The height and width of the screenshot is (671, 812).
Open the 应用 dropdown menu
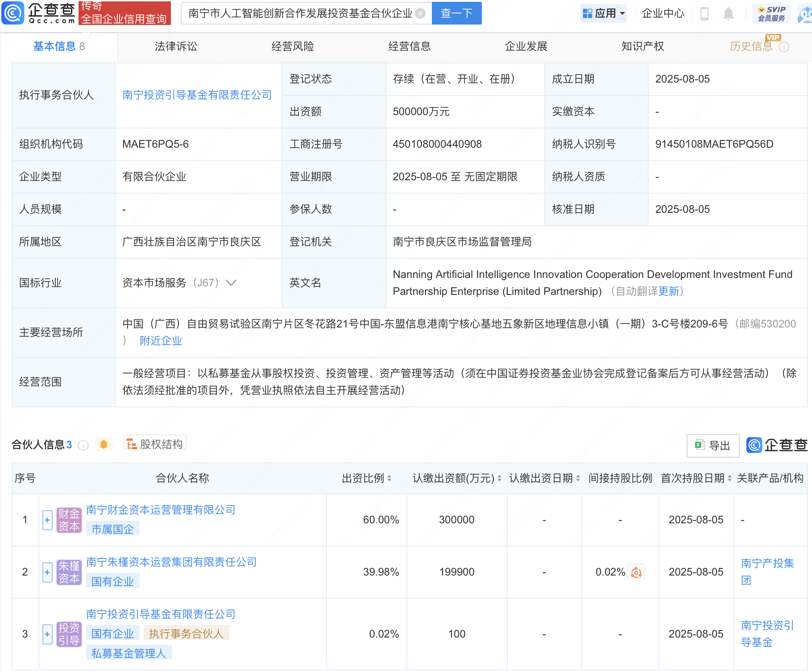coord(604,13)
